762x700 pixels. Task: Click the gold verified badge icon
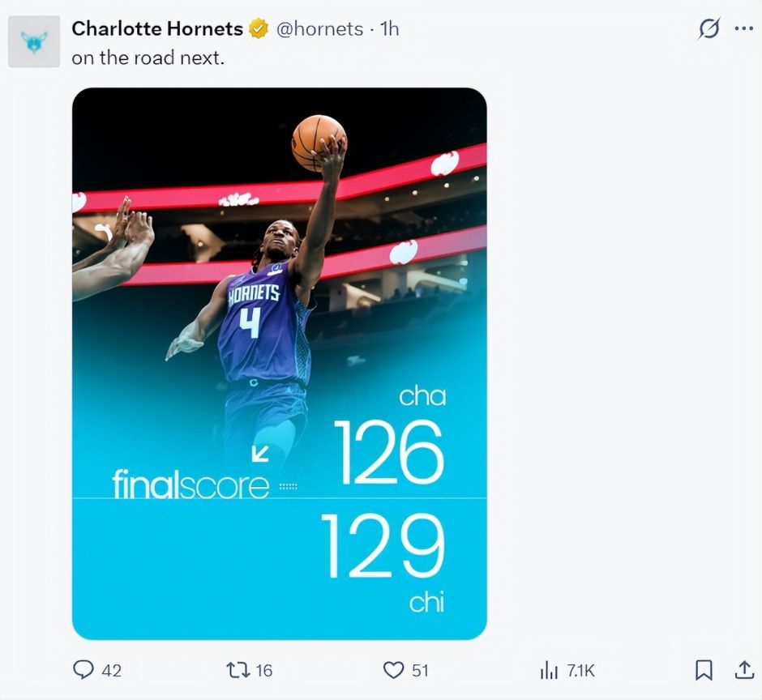pyautogui.click(x=259, y=28)
